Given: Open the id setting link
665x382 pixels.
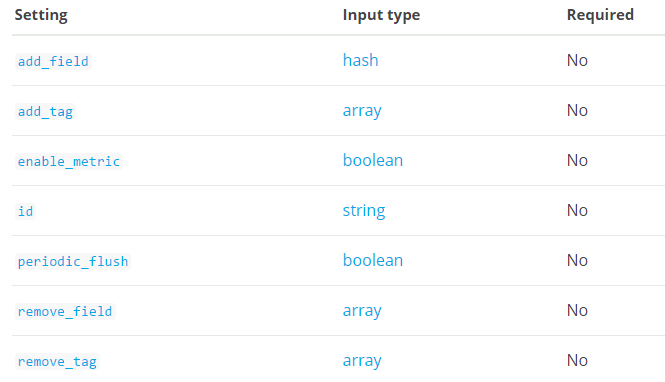Looking at the screenshot, I should (x=25, y=211).
